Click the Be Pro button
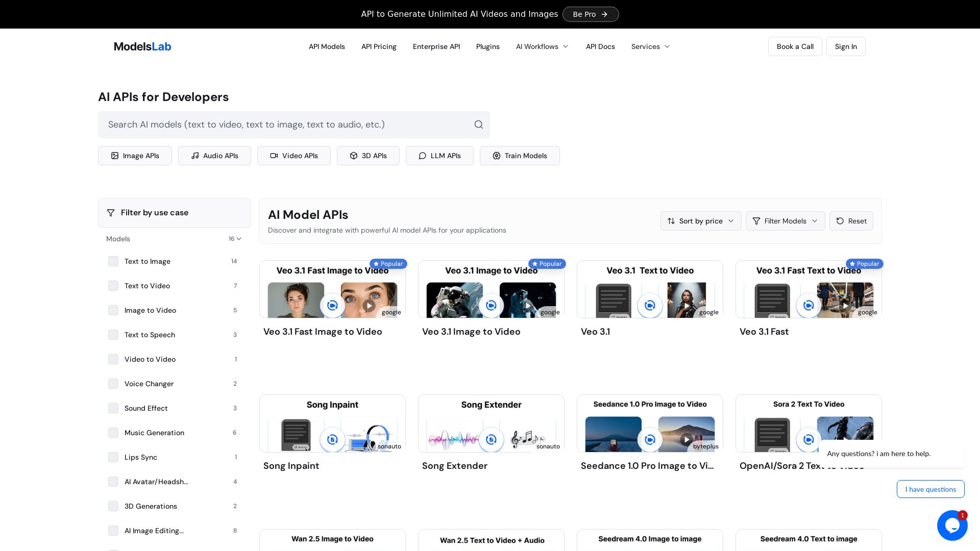Image resolution: width=980 pixels, height=551 pixels. (590, 14)
